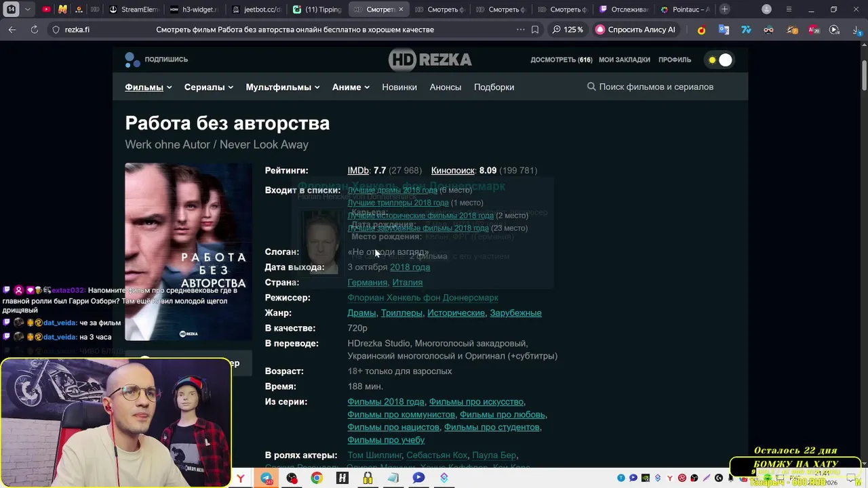This screenshot has height=488, width=868.
Task: Open Досмотреть (616) list
Action: tap(561, 60)
